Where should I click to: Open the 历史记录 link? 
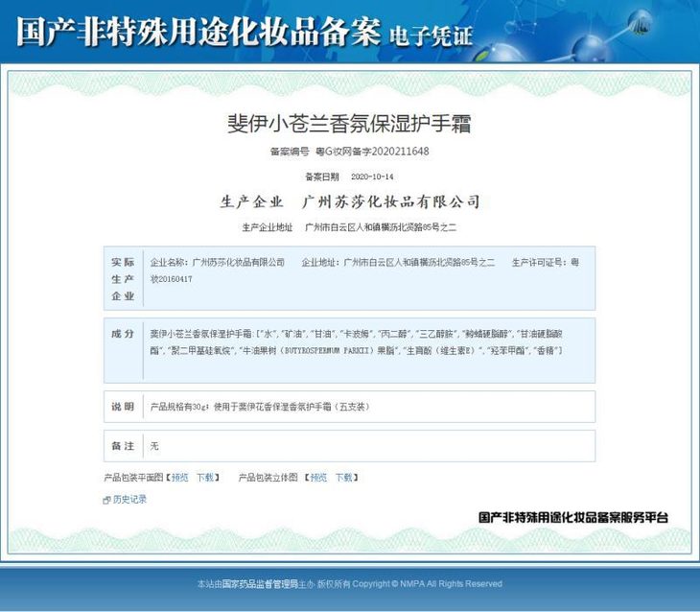click(x=129, y=500)
